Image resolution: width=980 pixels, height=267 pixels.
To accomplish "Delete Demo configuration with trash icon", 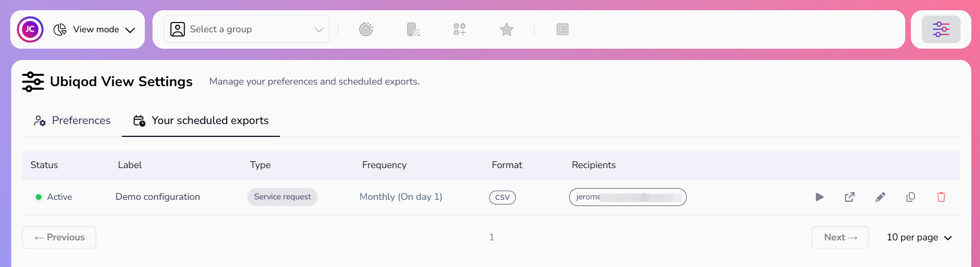I will pyautogui.click(x=941, y=197).
